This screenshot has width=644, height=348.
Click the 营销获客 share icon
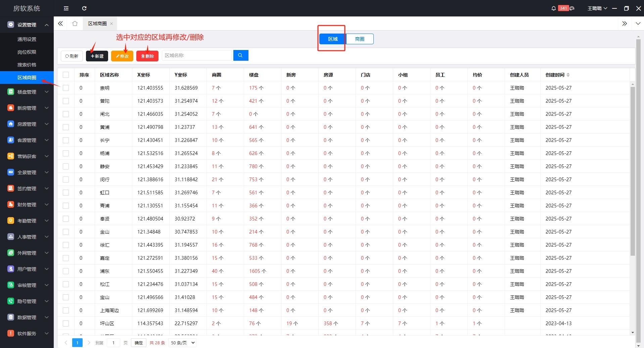11,156
